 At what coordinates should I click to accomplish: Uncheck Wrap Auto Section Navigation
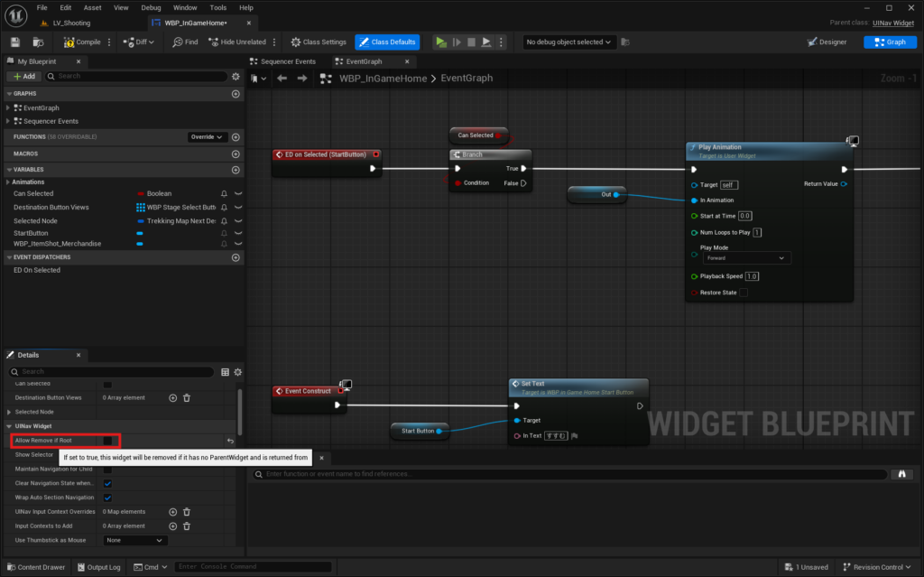(107, 498)
